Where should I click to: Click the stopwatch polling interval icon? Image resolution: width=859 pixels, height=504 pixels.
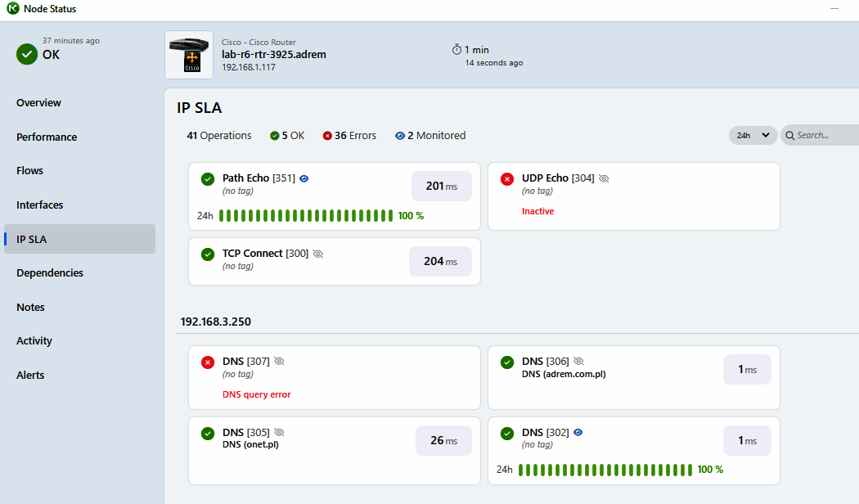pyautogui.click(x=456, y=50)
